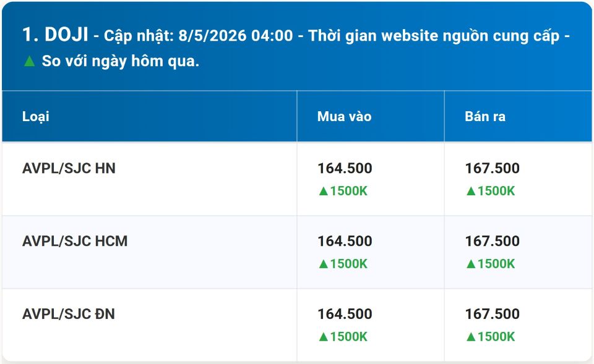Click 'Thời gian website nguồn cung cấp' text
Image resolution: width=594 pixels, height=364 pixels.
434,36
